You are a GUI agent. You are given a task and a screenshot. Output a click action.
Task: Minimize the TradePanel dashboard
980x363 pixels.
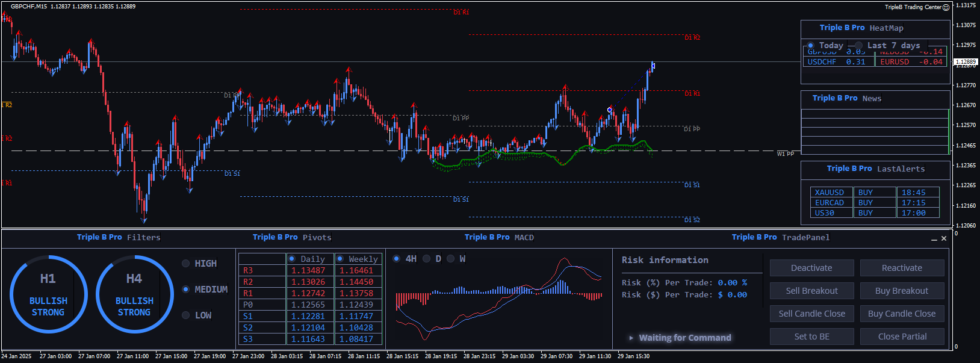tap(934, 239)
